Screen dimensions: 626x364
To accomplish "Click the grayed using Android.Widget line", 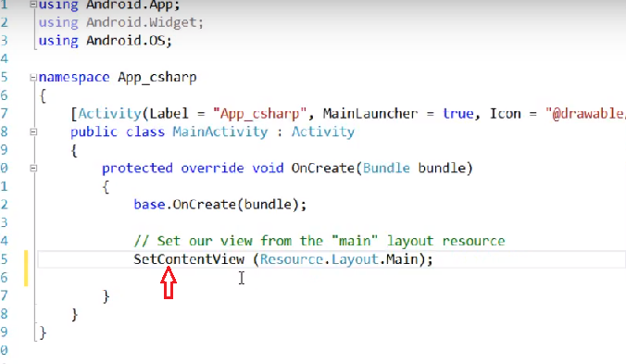I will click(x=120, y=22).
